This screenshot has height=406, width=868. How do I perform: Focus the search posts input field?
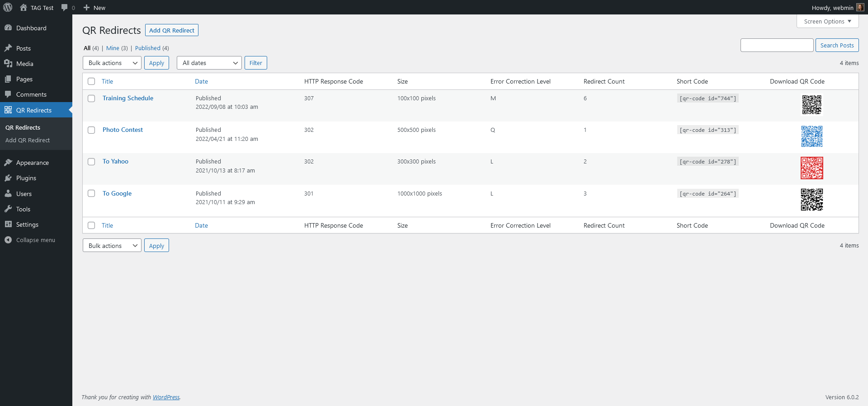777,45
